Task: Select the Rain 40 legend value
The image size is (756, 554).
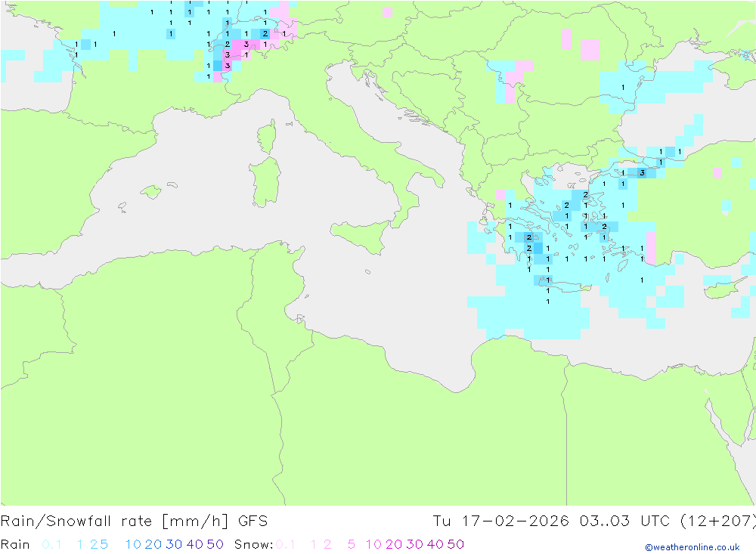Action: [x=195, y=544]
